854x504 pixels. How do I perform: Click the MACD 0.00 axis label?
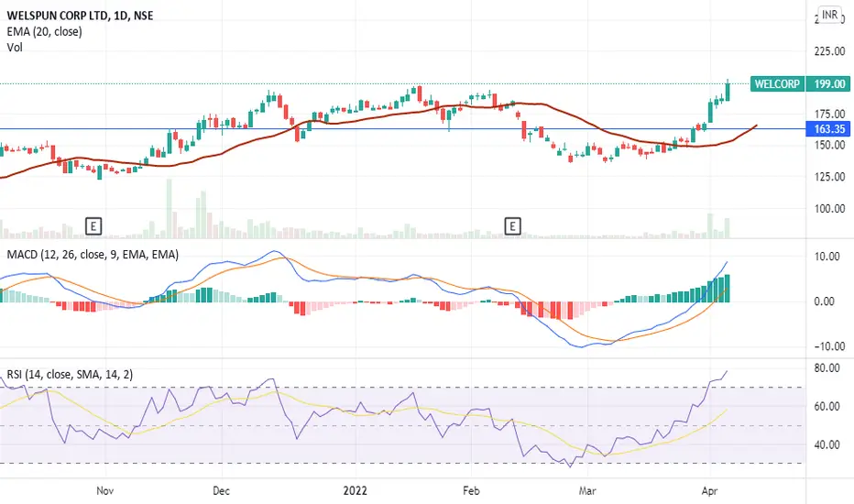[x=824, y=301]
